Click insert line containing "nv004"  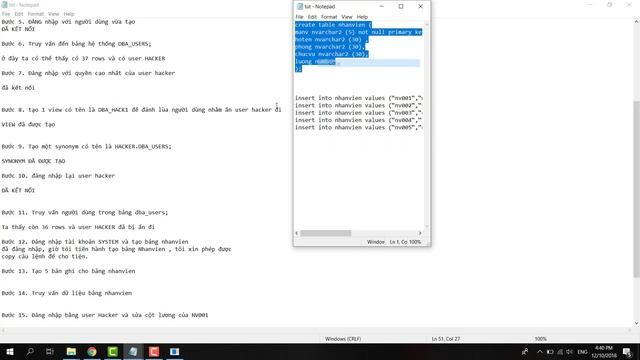pos(358,120)
